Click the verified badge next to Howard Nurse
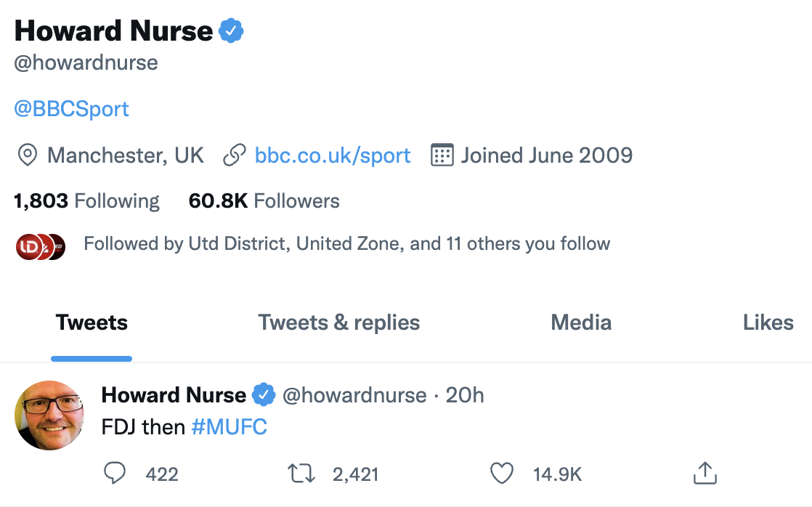The image size is (812, 507). pyautogui.click(x=231, y=30)
